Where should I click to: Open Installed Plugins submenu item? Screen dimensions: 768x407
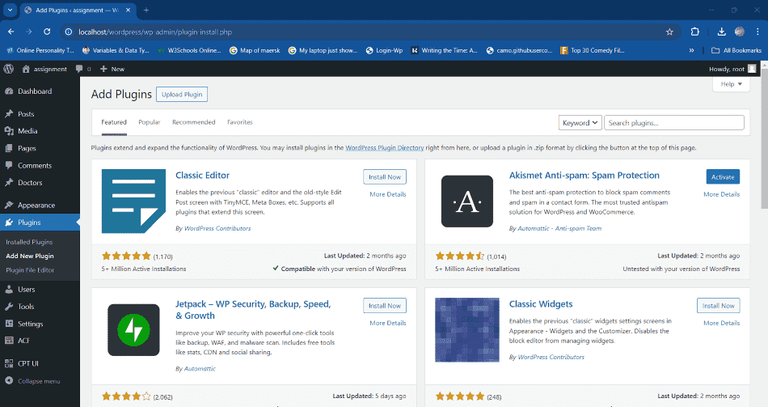tap(29, 242)
